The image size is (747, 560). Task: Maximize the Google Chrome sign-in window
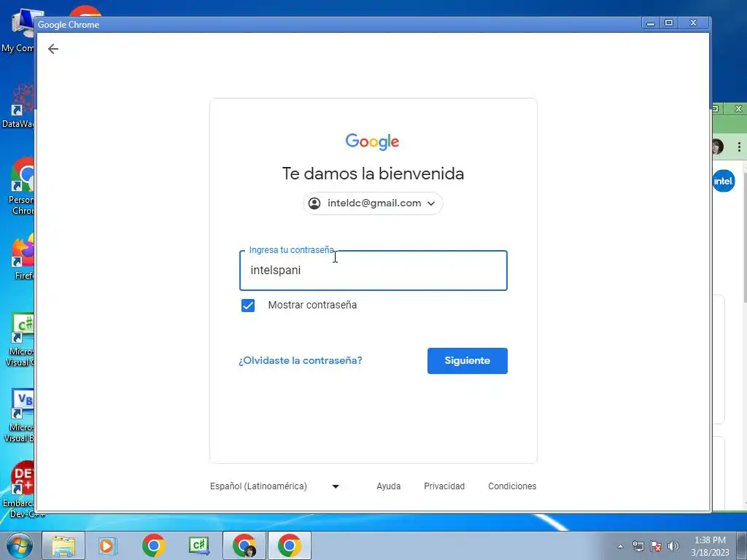tap(669, 23)
